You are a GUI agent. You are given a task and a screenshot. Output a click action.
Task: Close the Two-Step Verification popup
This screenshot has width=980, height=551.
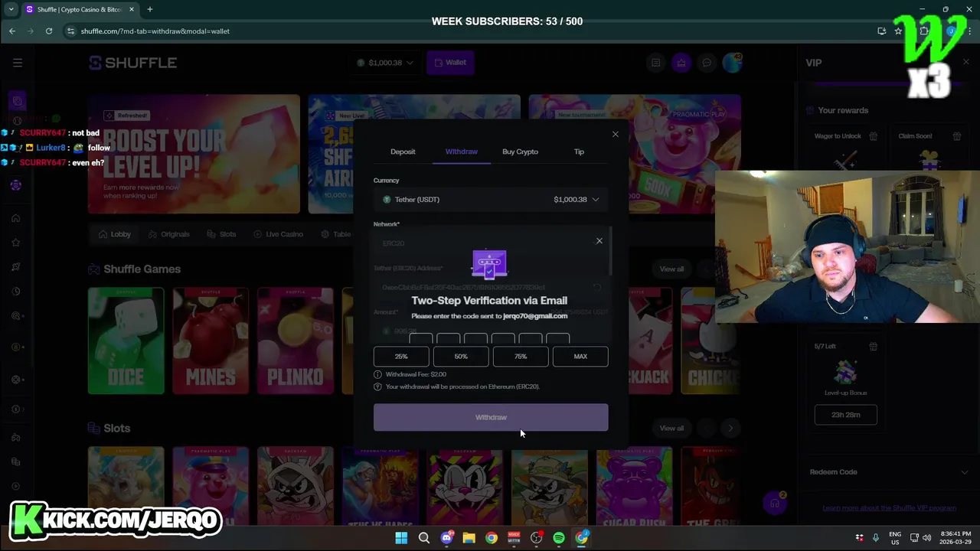(599, 241)
